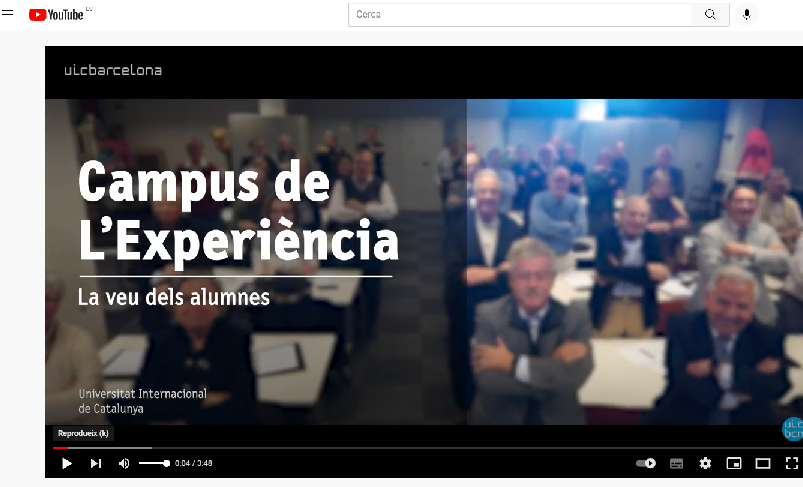Adjust the volume slider
Image resolution: width=803 pixels, height=487 pixels.
click(154, 463)
